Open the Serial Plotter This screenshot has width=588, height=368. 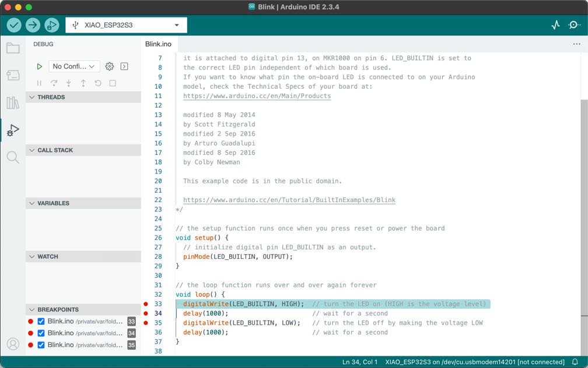click(555, 25)
